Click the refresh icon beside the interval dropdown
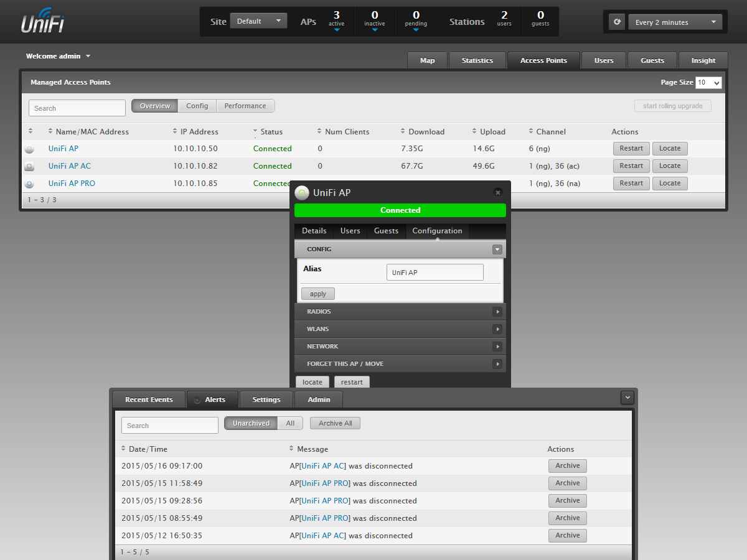The width and height of the screenshot is (747, 560). [x=617, y=22]
